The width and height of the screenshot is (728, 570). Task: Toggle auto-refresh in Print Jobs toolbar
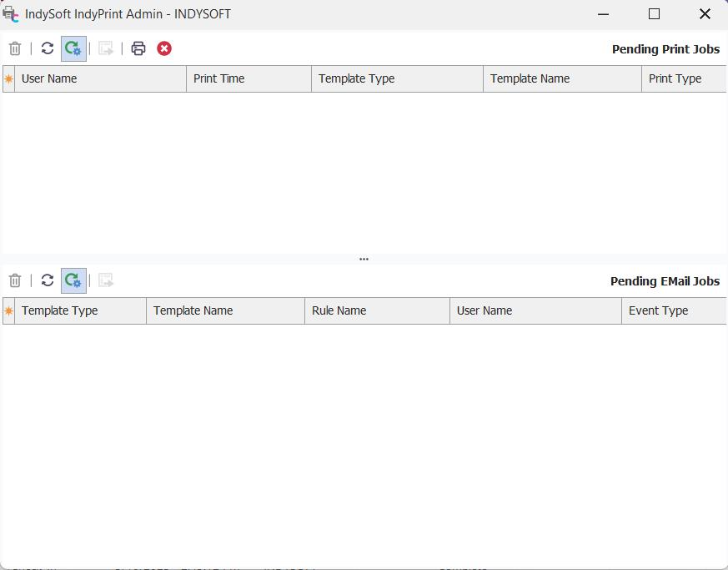click(x=73, y=48)
